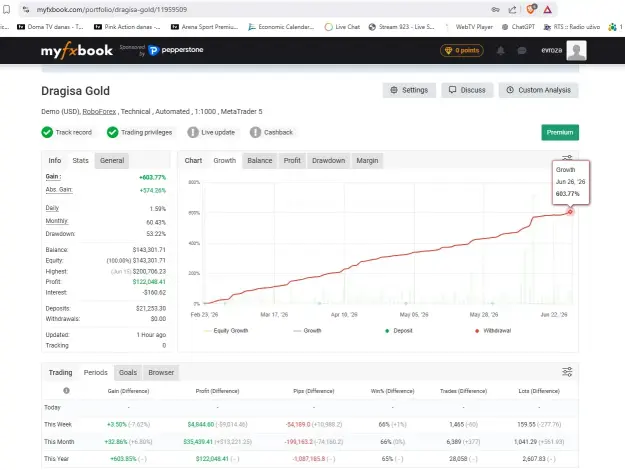Image resolution: width=625 pixels, height=470 pixels.
Task: Switch to the Stats tab
Action: click(x=81, y=161)
